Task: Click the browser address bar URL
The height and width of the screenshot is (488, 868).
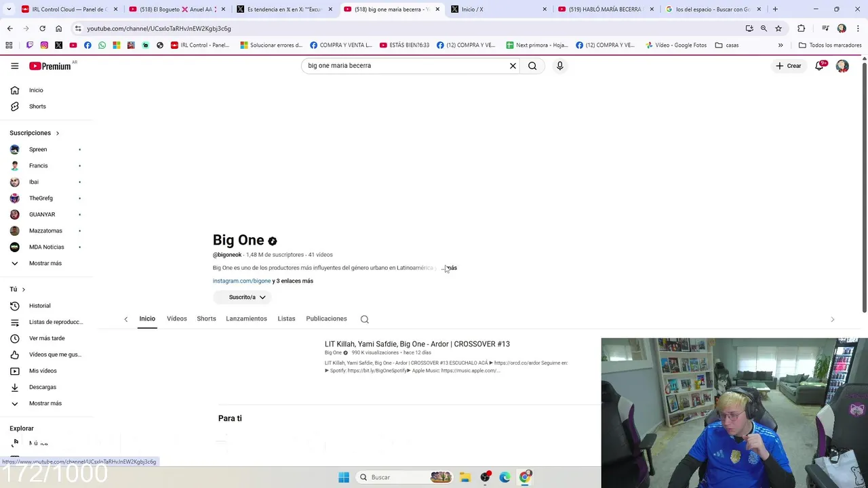Action: [159, 28]
